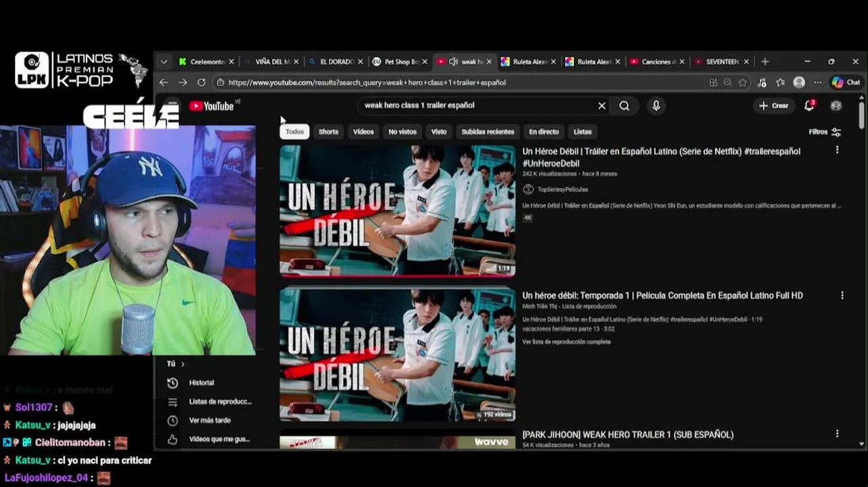This screenshot has height=487, width=868.
Task: Open title 'Un héroe débil: Temporada 1' playlist
Action: pos(662,296)
